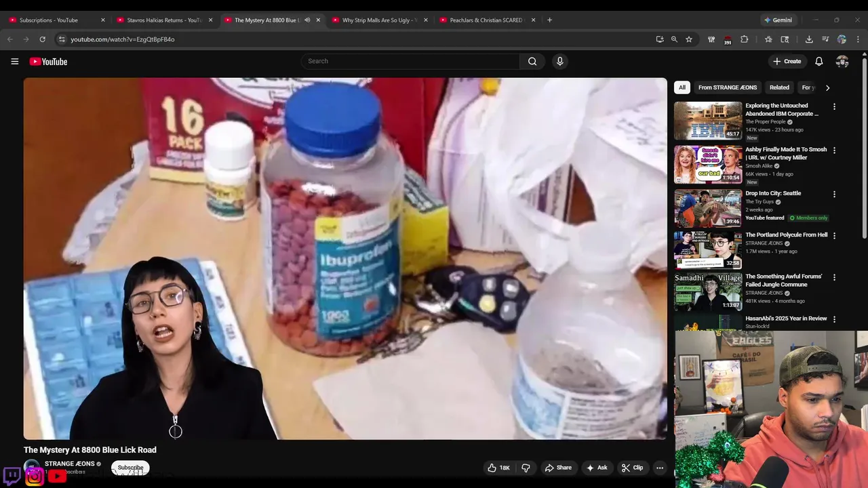Click the search magnifier button
This screenshot has width=868, height=488.
click(532, 61)
